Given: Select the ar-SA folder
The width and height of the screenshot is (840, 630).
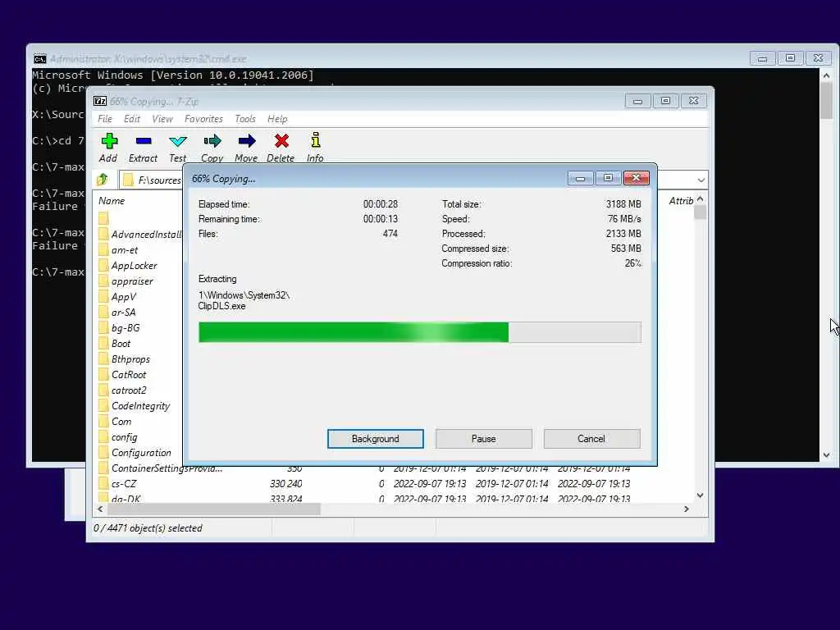Looking at the screenshot, I should pos(123,313).
